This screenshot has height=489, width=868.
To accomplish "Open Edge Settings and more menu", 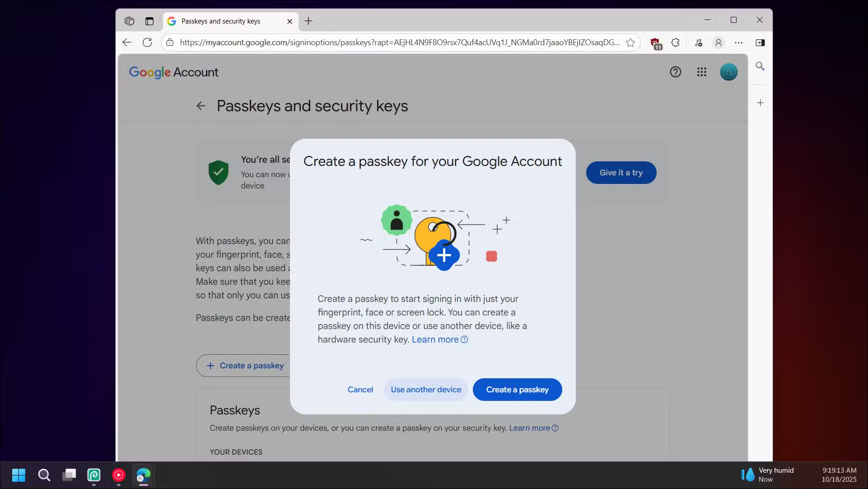I will point(738,42).
